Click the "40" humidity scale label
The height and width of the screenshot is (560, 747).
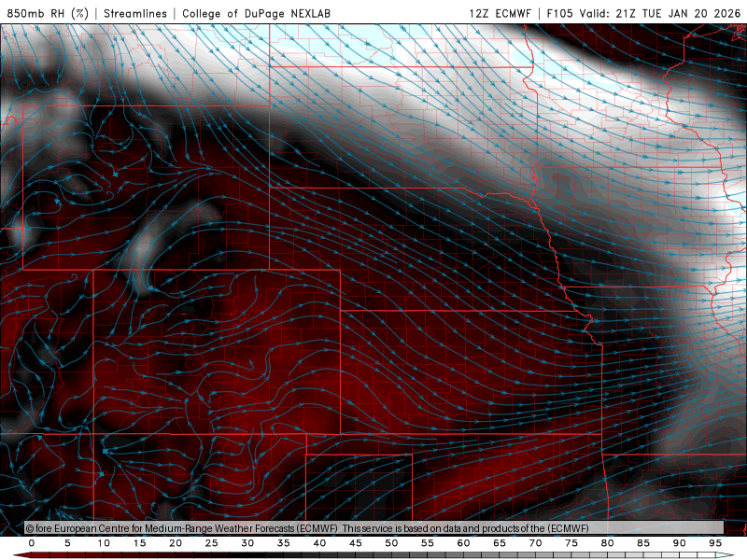coord(319,543)
